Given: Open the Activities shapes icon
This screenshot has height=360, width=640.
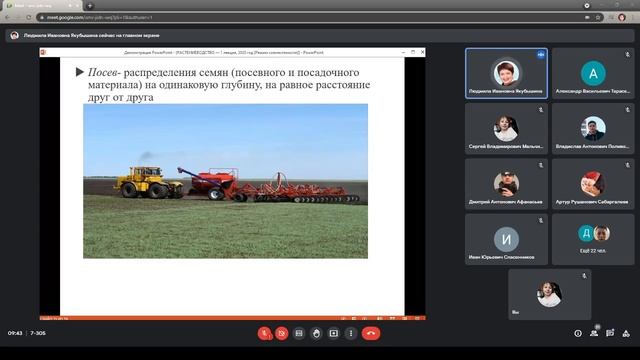Looking at the screenshot, I should point(626,333).
